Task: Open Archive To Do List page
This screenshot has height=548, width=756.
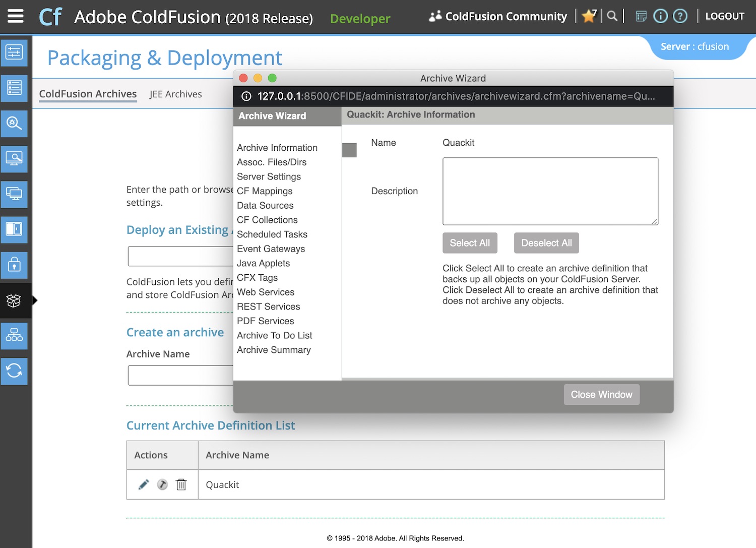Action: [x=274, y=336]
